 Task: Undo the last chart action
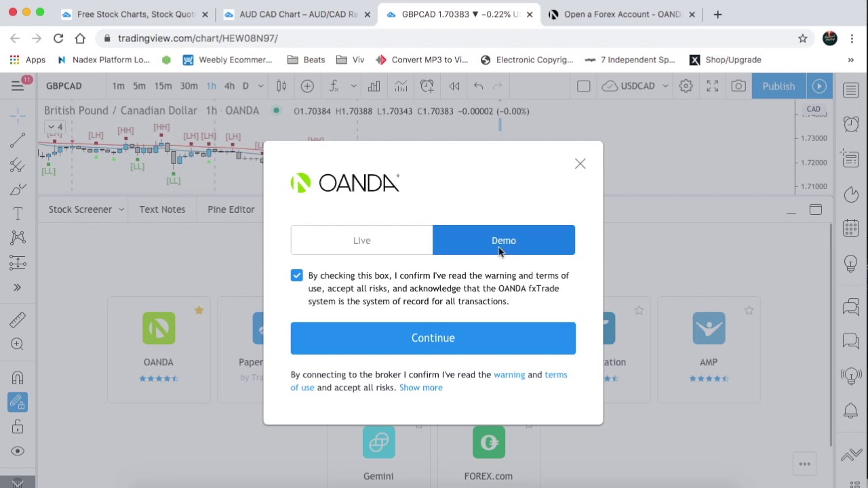pyautogui.click(x=479, y=86)
